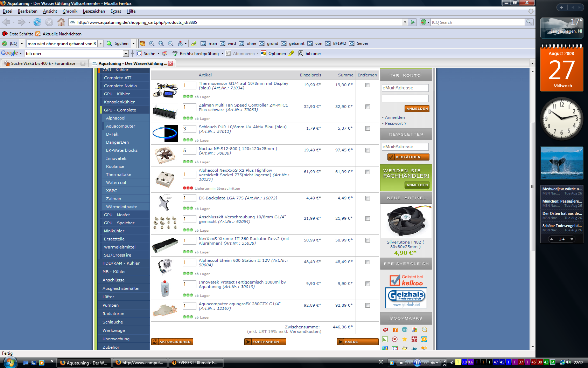Open the address bar URL history dropdown
The image size is (588, 368).
[x=405, y=22]
